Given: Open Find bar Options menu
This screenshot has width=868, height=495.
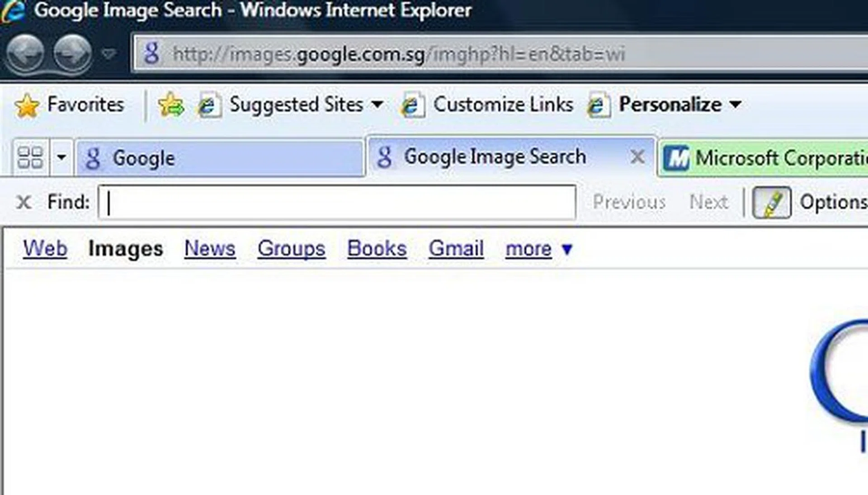Looking at the screenshot, I should point(833,202).
